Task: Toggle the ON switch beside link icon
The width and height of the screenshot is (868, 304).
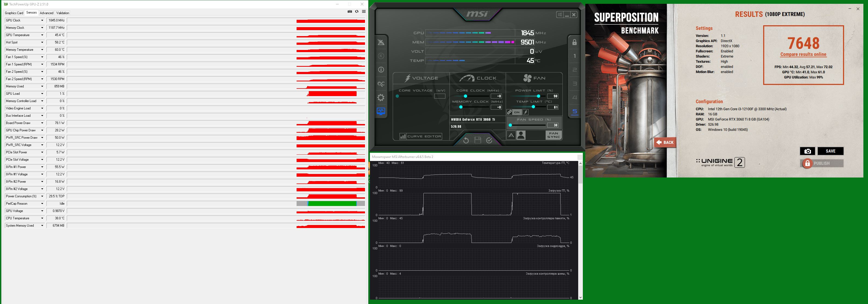Action: coord(517,112)
